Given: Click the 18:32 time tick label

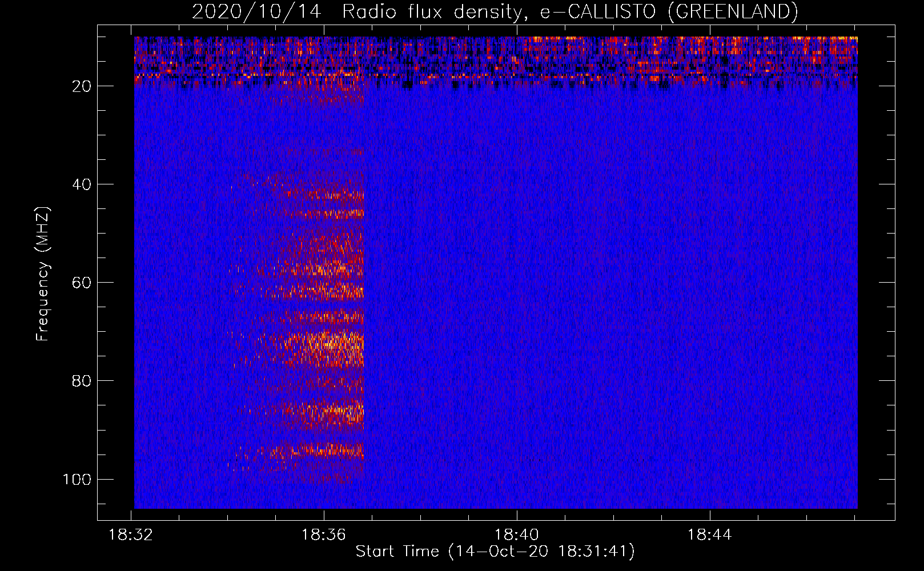Looking at the screenshot, I should tap(131, 535).
